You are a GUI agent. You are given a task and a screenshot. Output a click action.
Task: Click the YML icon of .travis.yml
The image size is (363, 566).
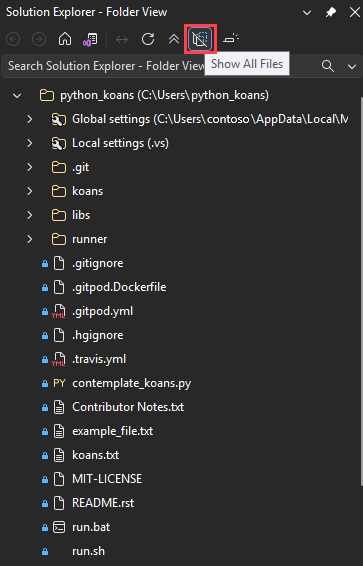tap(59, 359)
